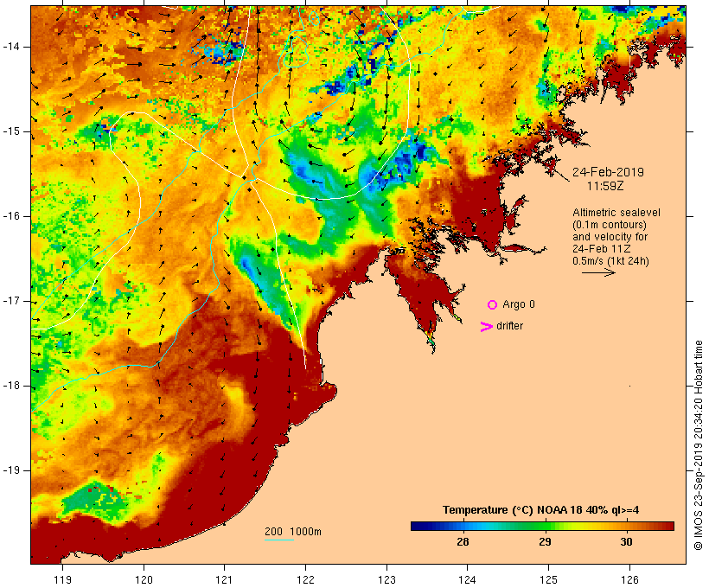Click the IMOS copyright timestamp text
This screenshot has height=588, width=709.
(x=699, y=445)
